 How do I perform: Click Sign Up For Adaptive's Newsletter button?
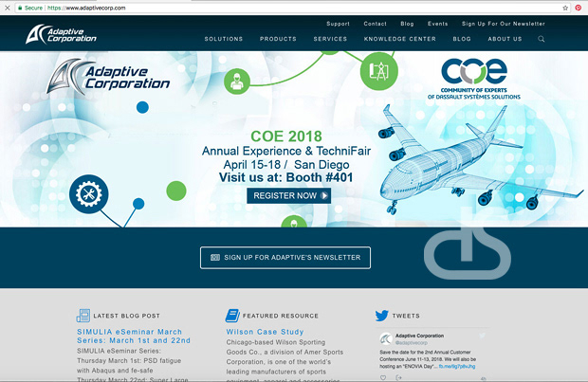[285, 258]
